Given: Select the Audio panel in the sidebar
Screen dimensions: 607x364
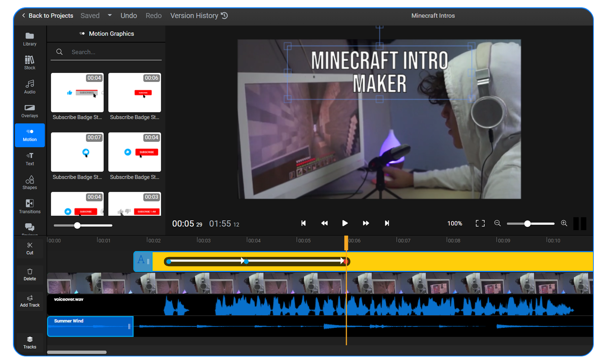Looking at the screenshot, I should [x=29, y=87].
